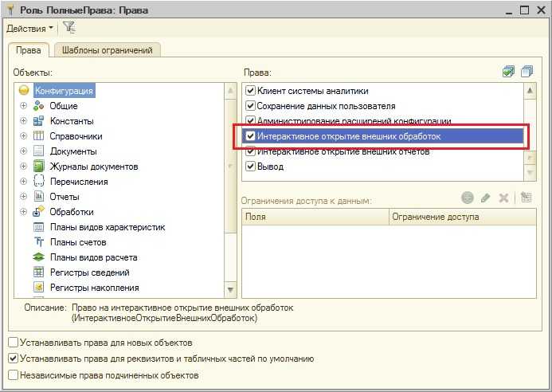
Task: Click the add access restriction icon
Action: coord(467,198)
